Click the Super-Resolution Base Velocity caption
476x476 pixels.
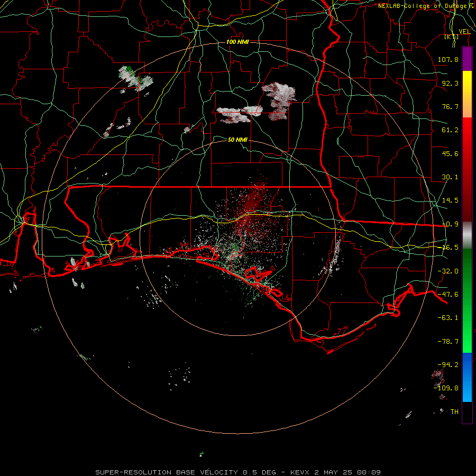pyautogui.click(x=238, y=472)
